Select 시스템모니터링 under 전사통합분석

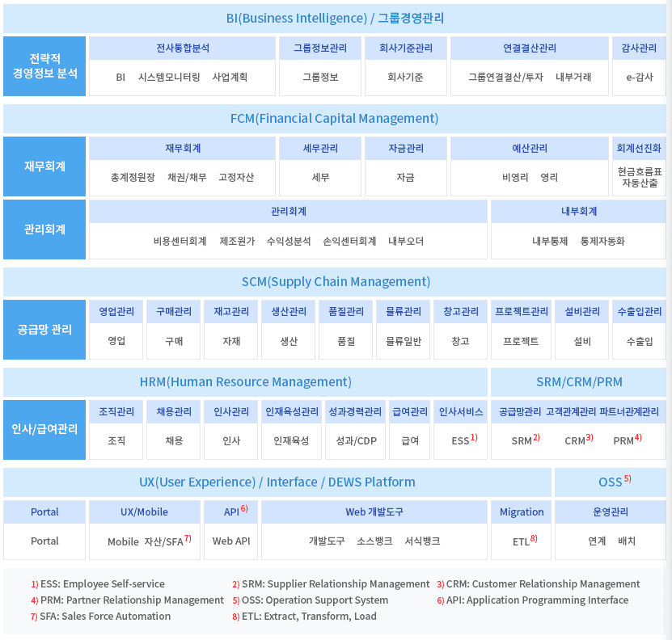[x=169, y=78]
